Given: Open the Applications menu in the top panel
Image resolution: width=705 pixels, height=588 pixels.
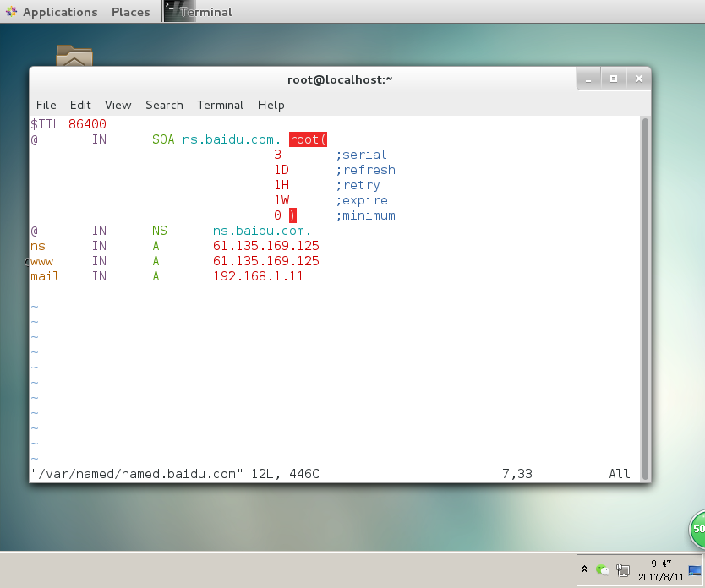Looking at the screenshot, I should (60, 12).
